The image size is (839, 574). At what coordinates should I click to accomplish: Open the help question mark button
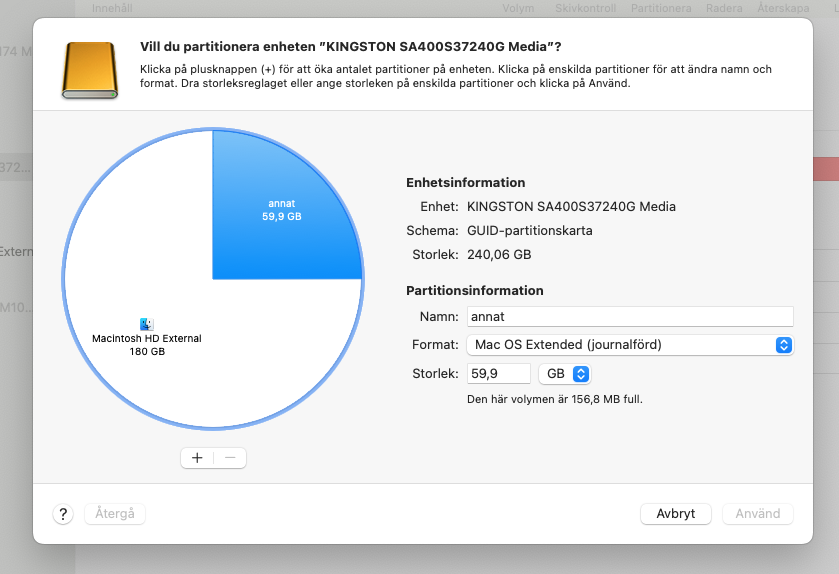pos(63,514)
